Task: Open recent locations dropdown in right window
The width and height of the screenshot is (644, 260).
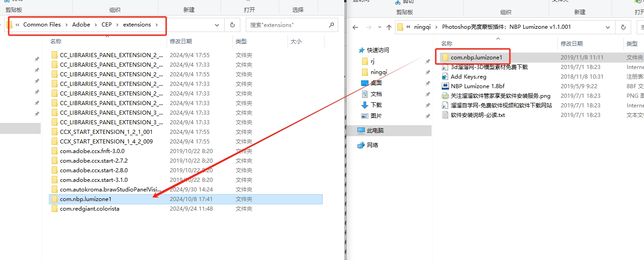Action: [x=379, y=27]
